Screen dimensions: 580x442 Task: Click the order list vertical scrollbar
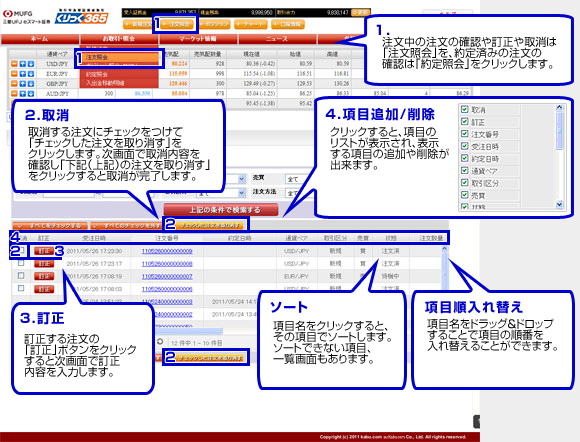[445, 269]
